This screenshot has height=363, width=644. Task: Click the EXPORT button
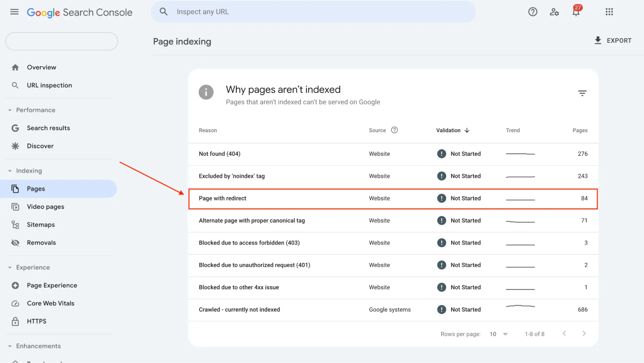(612, 40)
